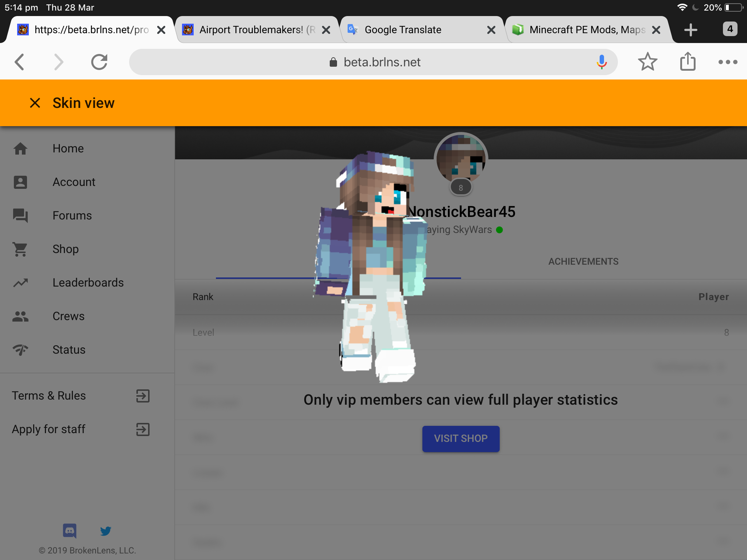The width and height of the screenshot is (747, 560).
Task: Open server Status page
Action: coord(69,350)
